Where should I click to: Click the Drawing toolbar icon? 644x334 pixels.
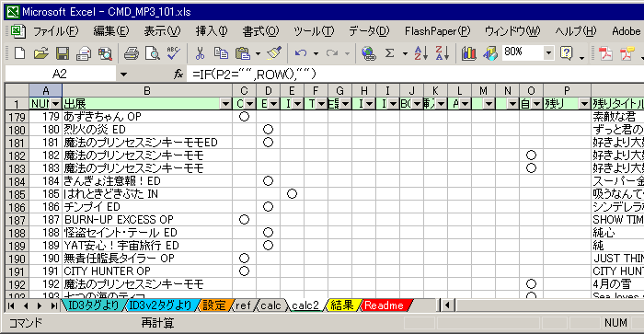click(490, 53)
